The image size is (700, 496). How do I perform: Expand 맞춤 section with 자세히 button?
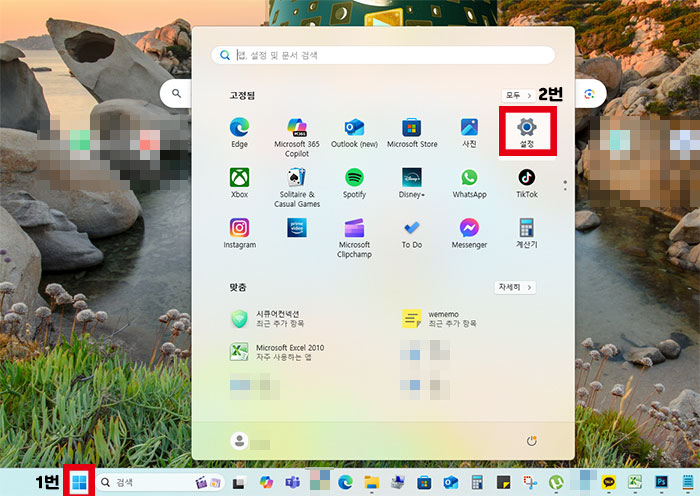(515, 287)
